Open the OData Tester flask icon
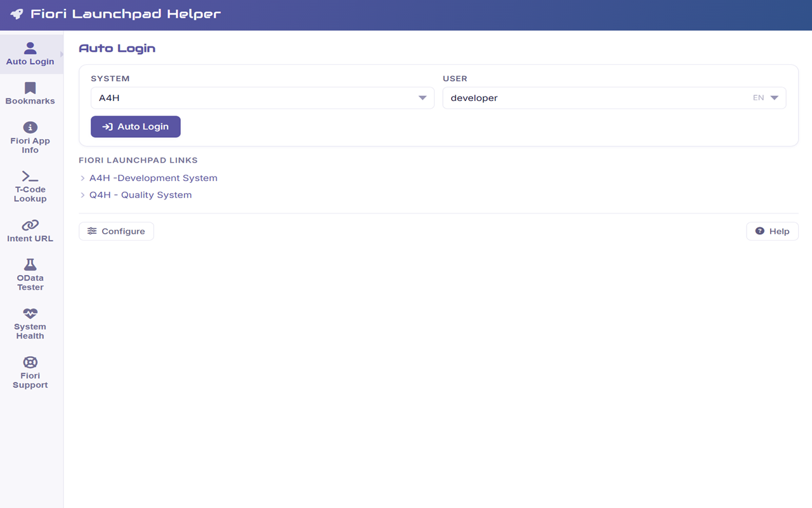812x508 pixels. click(30, 264)
